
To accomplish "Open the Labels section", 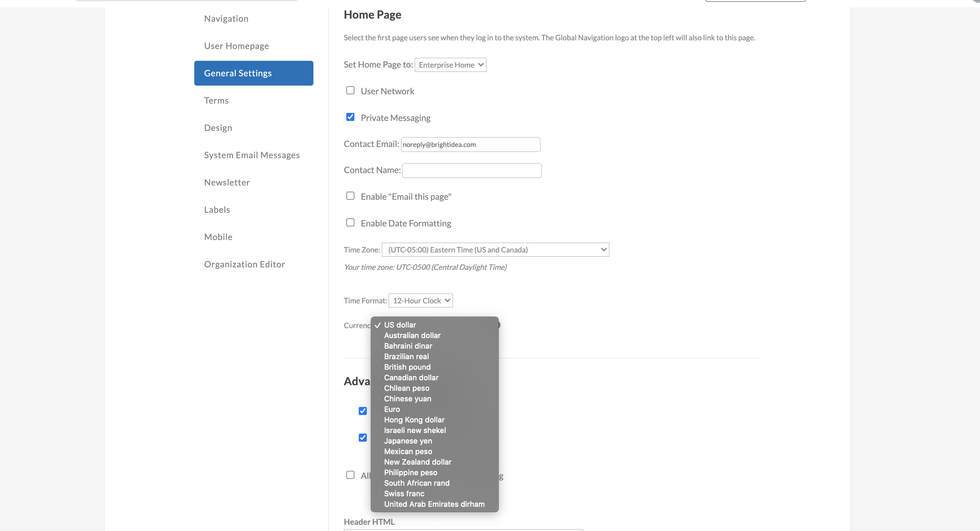I will click(217, 209).
